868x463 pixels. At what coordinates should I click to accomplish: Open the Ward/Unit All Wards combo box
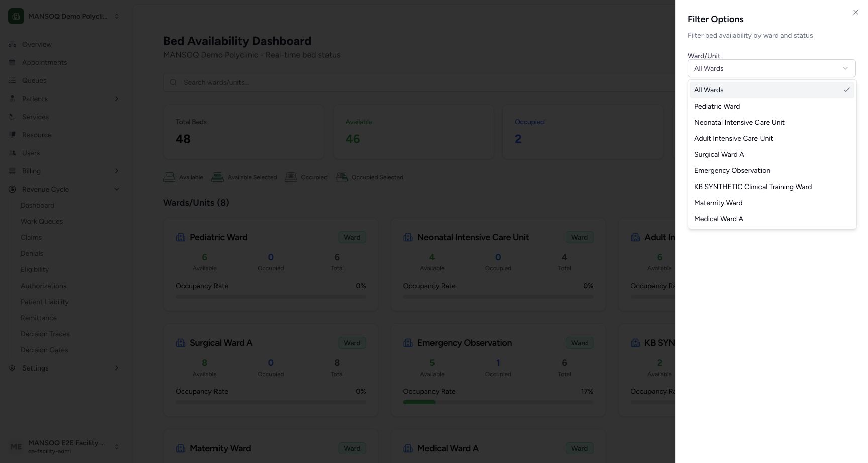[x=772, y=68]
